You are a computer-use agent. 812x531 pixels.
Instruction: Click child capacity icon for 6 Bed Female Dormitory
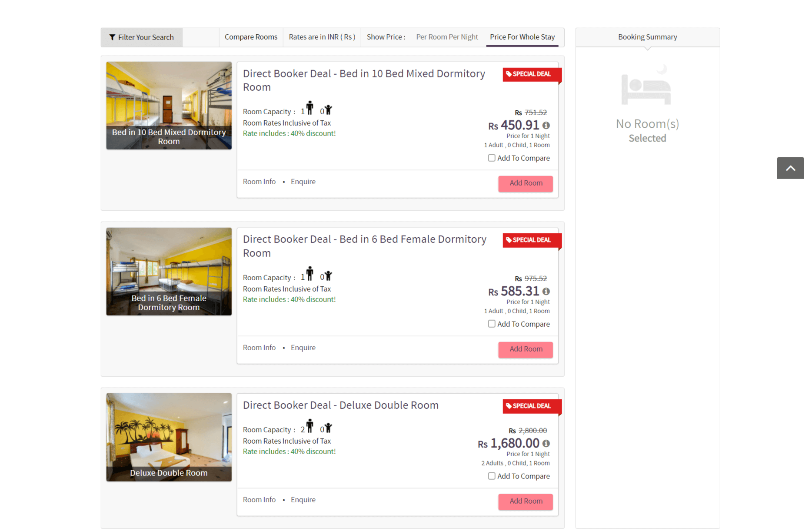(328, 276)
